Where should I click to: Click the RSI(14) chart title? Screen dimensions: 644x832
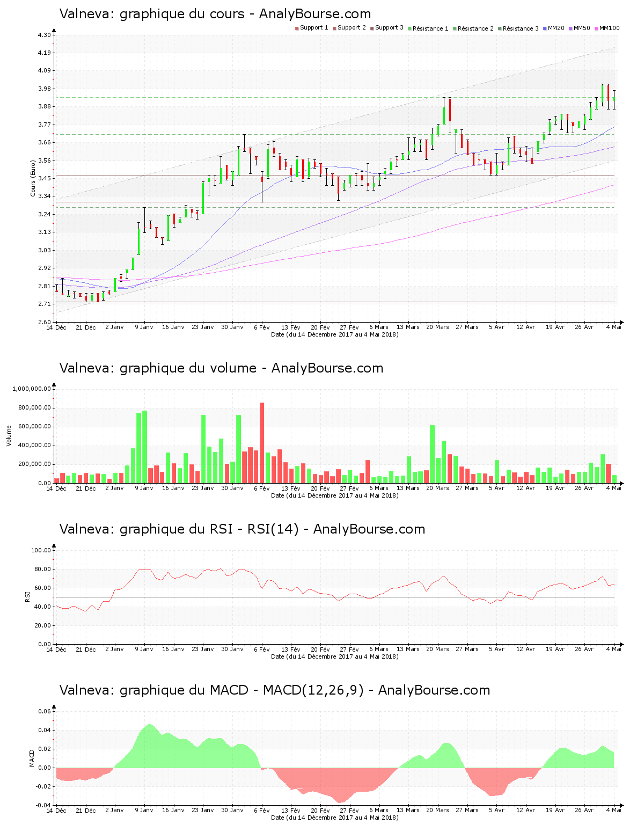[x=242, y=529]
